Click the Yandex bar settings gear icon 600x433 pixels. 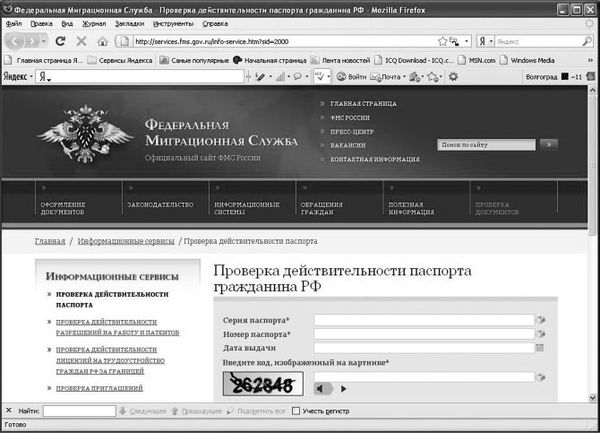tap(452, 77)
